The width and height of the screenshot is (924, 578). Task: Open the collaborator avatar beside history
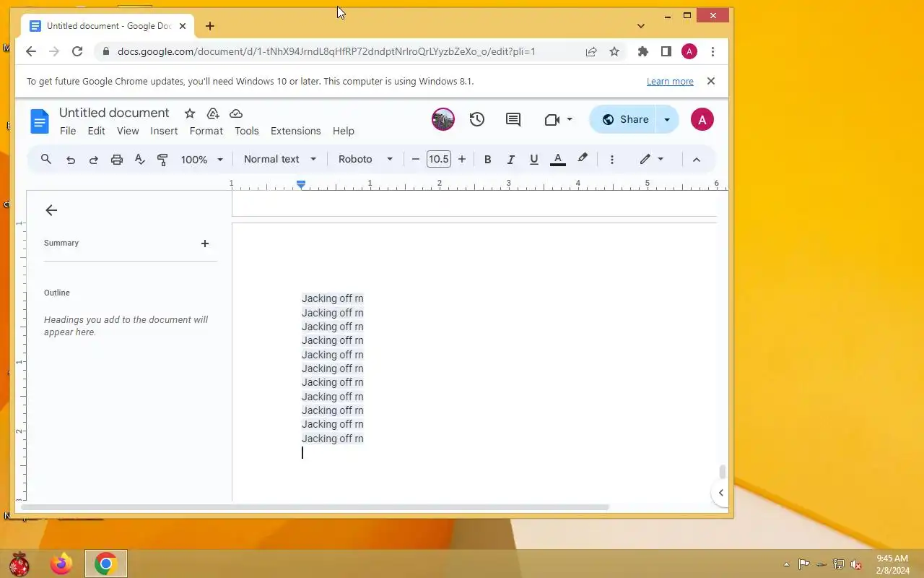pyautogui.click(x=443, y=119)
